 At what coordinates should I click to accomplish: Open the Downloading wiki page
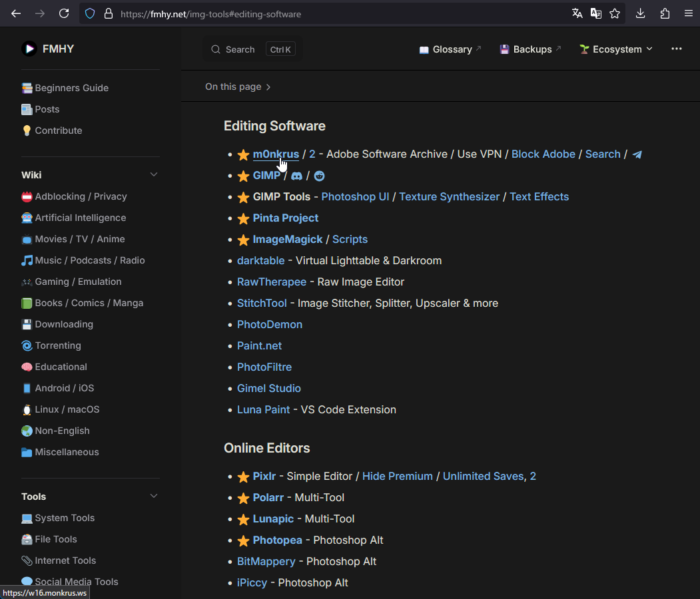(64, 324)
